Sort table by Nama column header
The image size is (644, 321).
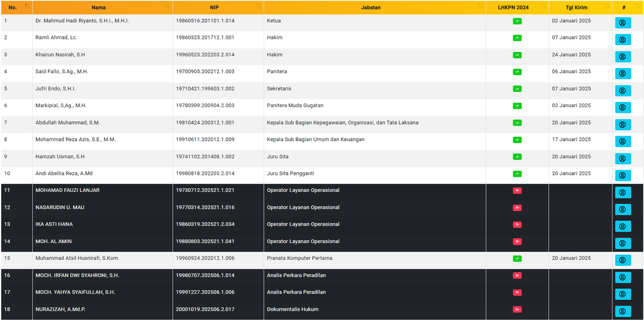(x=99, y=7)
